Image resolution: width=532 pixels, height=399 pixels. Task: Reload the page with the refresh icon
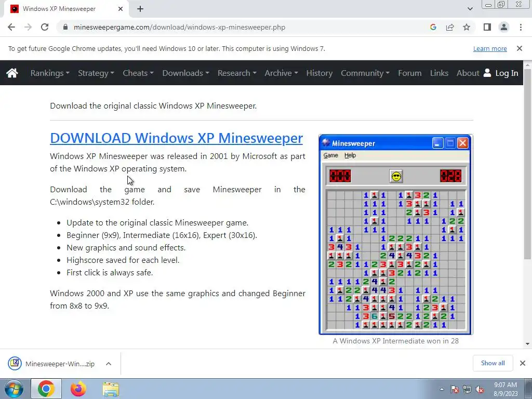(x=45, y=27)
